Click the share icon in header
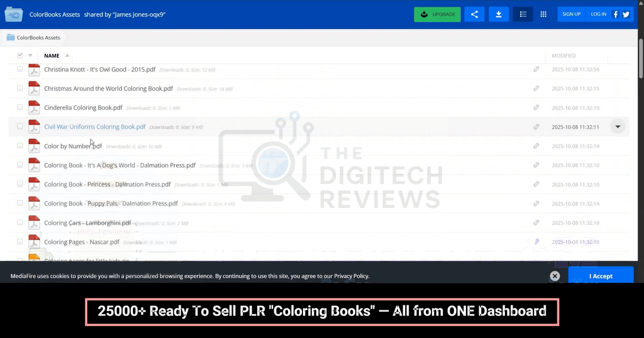 [x=474, y=14]
